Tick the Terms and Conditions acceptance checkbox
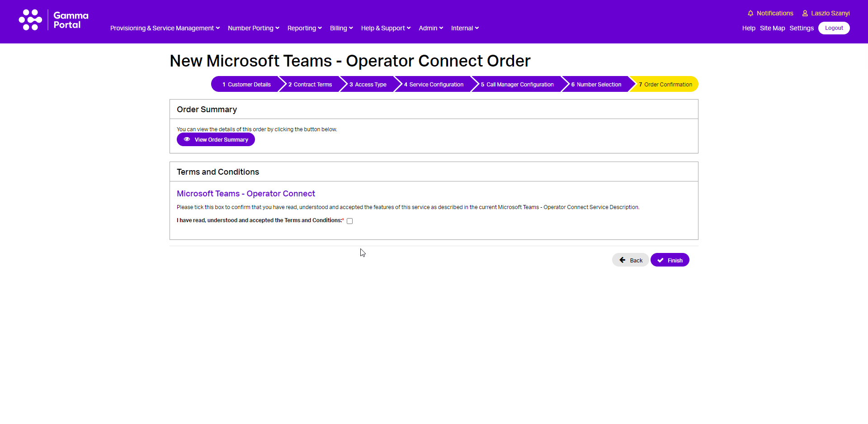 pos(349,221)
